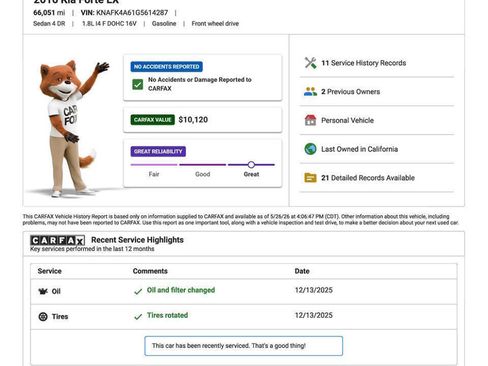The height and width of the screenshot is (366, 488).
Task: Click the Front wheel drive text
Action: [215, 24]
